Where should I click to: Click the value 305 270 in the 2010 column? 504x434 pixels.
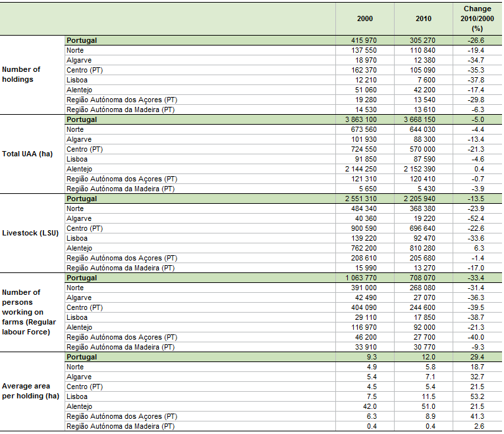pyautogui.click(x=422, y=40)
